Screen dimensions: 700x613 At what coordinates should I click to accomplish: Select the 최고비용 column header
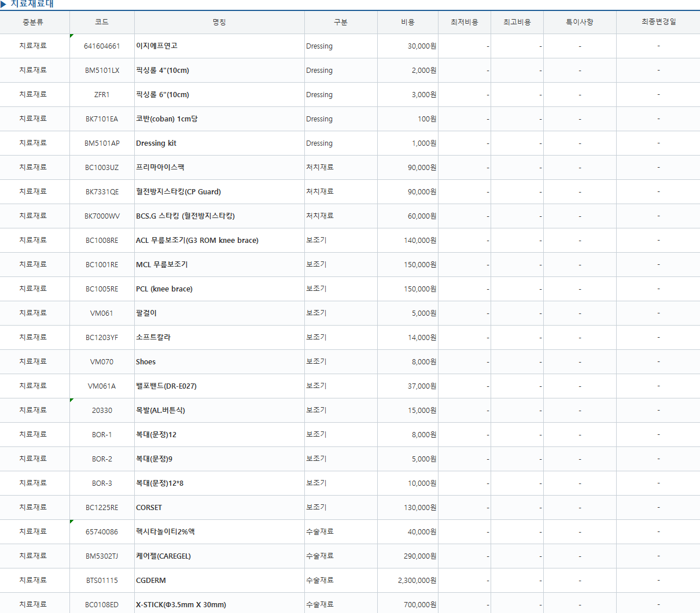coord(517,22)
